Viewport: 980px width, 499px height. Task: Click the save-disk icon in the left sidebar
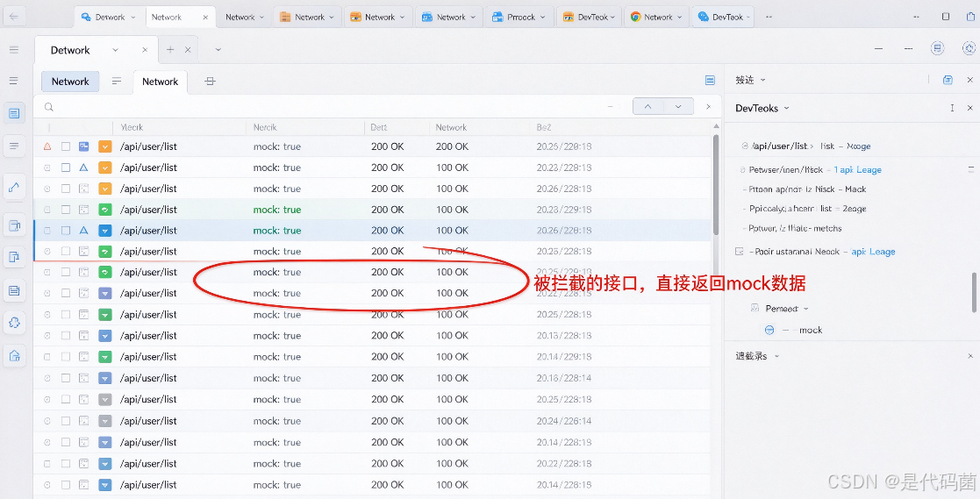pyautogui.click(x=14, y=290)
